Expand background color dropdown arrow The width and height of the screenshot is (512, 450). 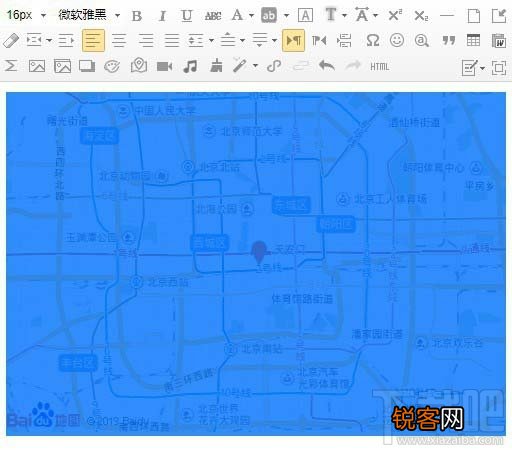point(286,15)
